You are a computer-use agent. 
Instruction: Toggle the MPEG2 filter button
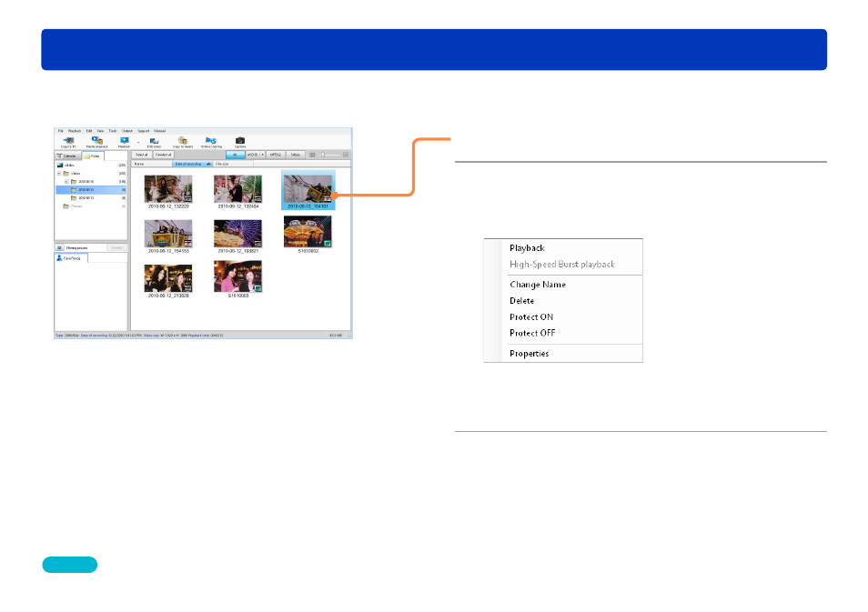coord(275,155)
